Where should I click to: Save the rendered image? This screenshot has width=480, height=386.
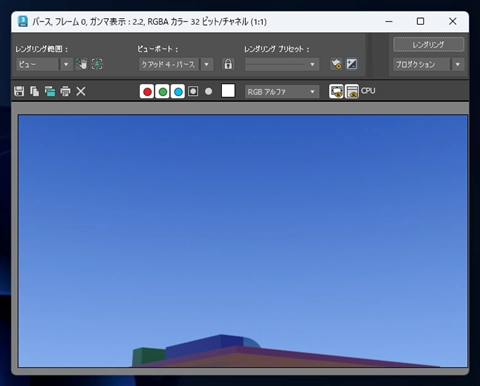click(x=19, y=91)
